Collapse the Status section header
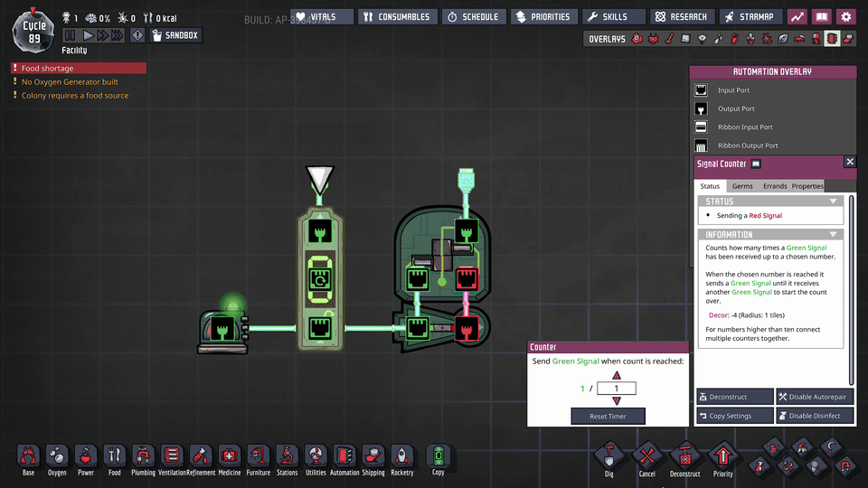868x488 pixels. [x=770, y=202]
